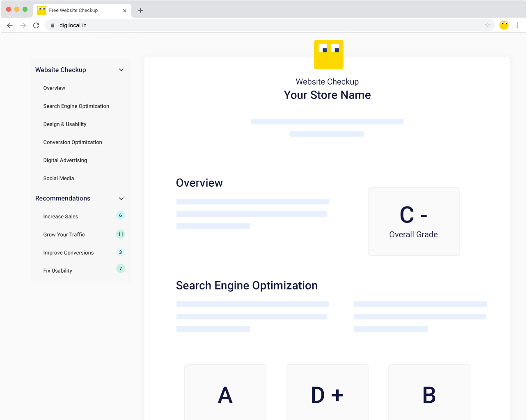Click the badge showing 3
This screenshot has height=420, width=527.
(120, 252)
